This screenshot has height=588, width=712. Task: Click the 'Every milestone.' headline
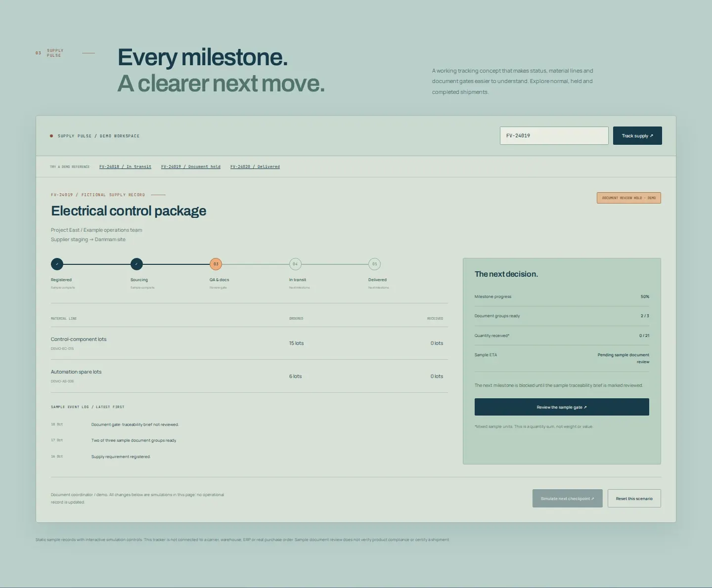(203, 57)
